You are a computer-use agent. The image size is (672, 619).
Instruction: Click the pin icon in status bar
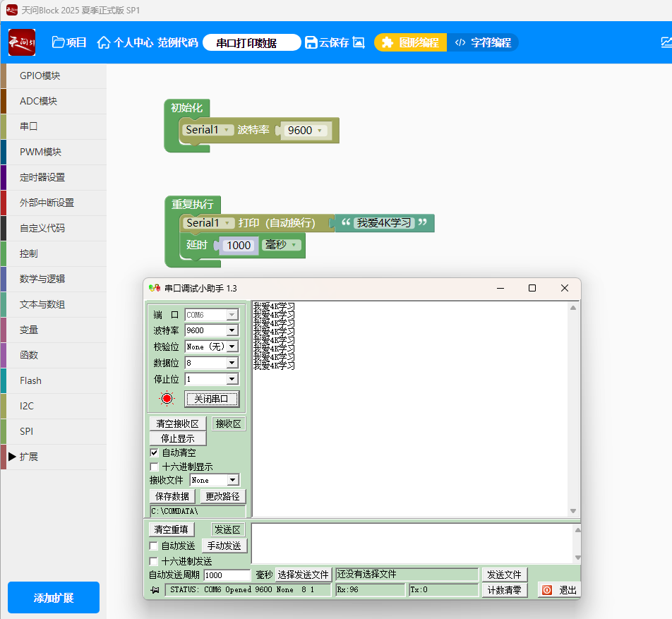pyautogui.click(x=155, y=590)
